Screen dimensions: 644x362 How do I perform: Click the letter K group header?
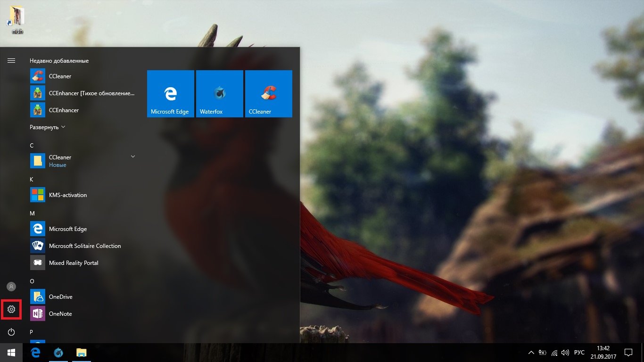[32, 180]
